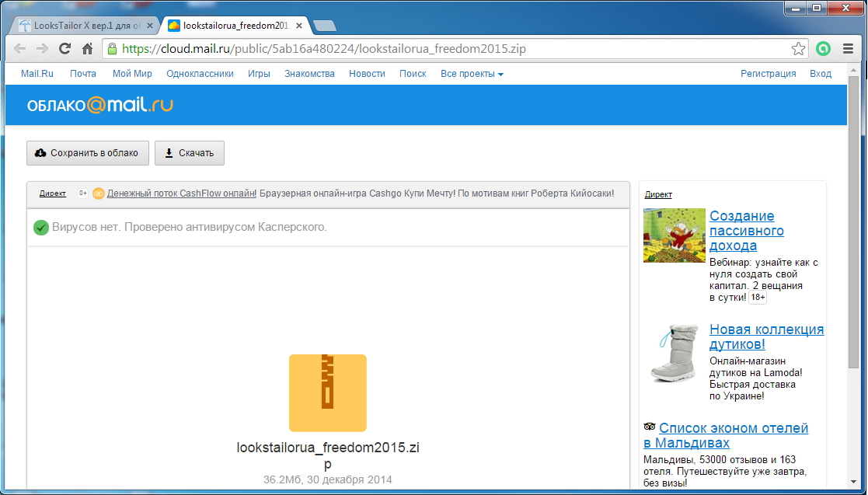Click the Scrooge McDuck ad thumbnail
Screen dimensions: 868x495
coord(675,235)
